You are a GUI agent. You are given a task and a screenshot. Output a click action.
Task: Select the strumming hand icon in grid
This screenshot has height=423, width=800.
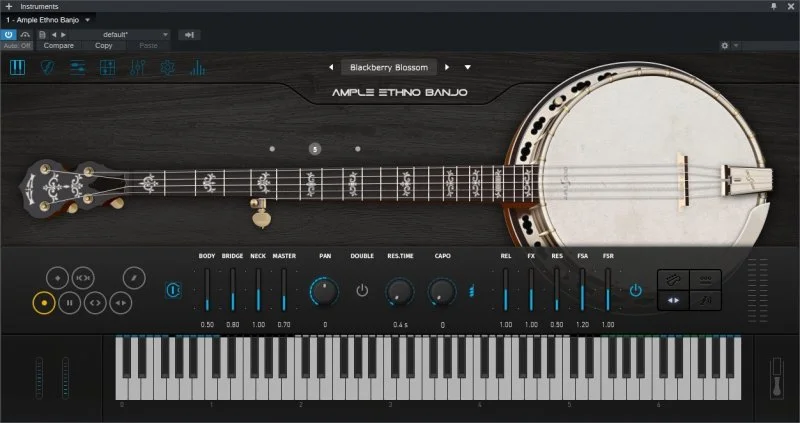coord(705,301)
